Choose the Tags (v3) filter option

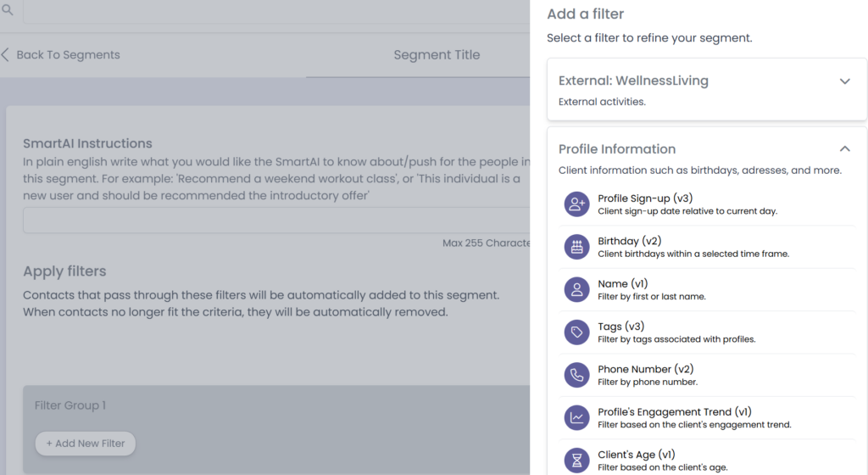621,327
